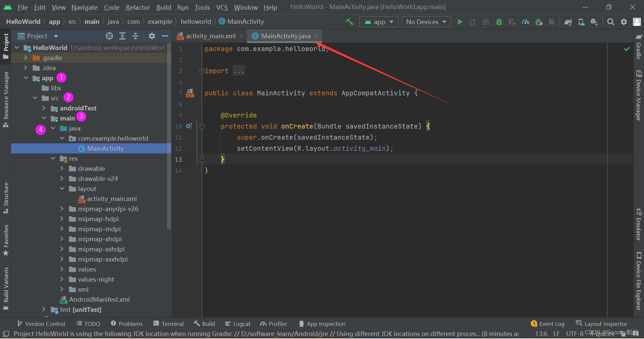Open the SDK Manager toolbar icon

coord(594,22)
